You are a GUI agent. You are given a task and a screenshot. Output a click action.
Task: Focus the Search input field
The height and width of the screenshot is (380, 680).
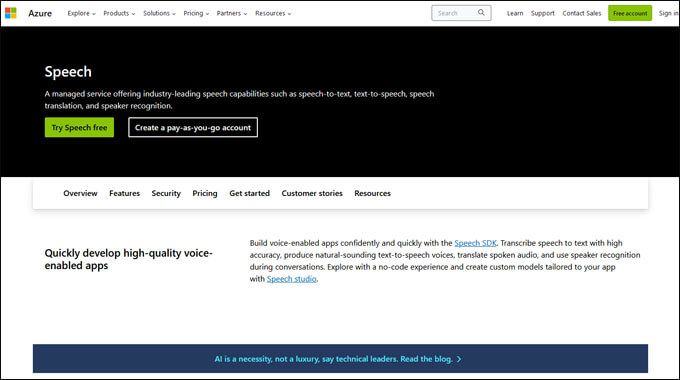pos(461,13)
